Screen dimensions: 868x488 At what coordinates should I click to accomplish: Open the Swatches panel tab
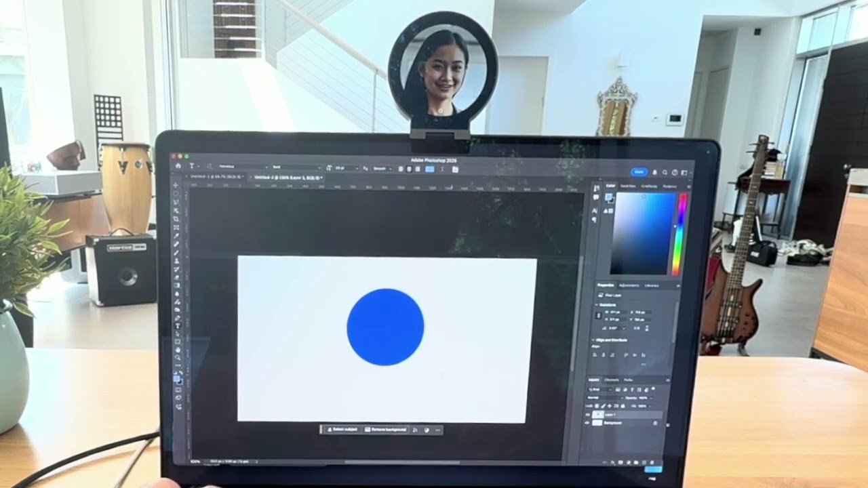pos(628,186)
